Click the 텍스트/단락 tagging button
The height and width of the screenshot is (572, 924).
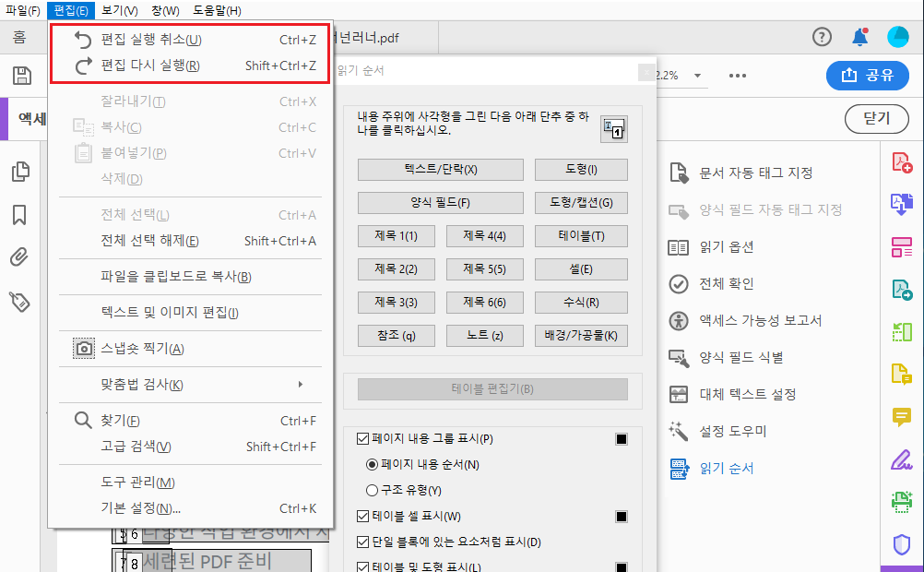(x=440, y=170)
